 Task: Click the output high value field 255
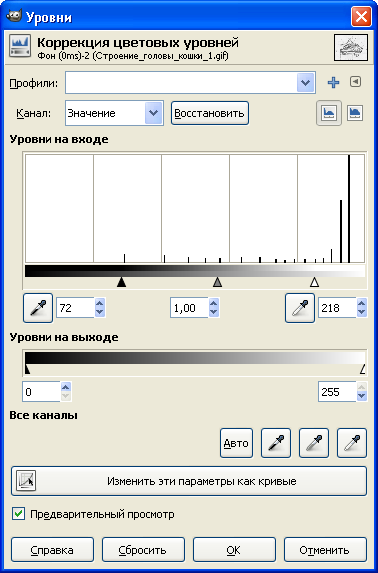337,392
